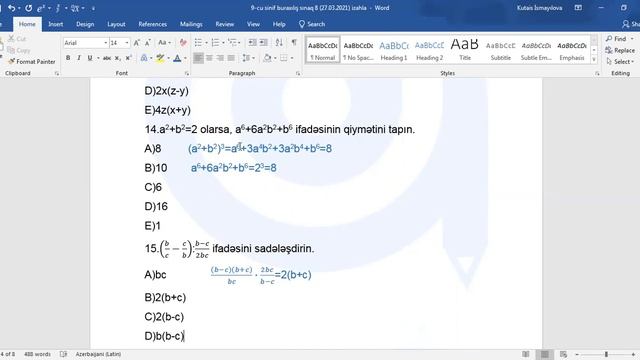This screenshot has height=360, width=640.
Task: Select Center alignment
Action: click(209, 58)
